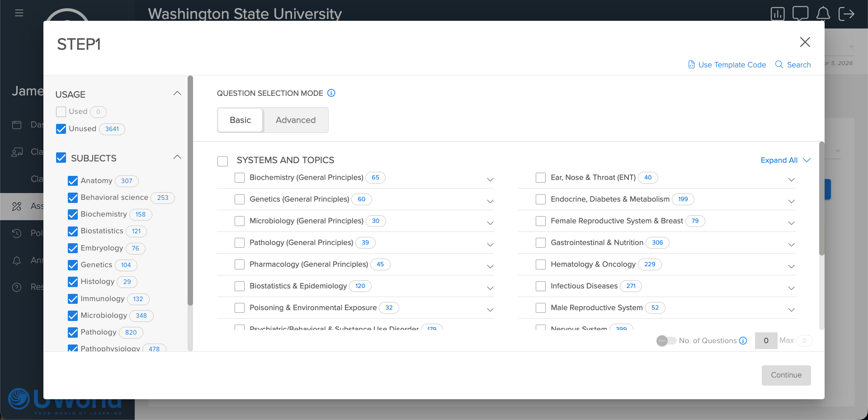Click the Question Selection Mode info icon
This screenshot has width=868, height=420.
[x=331, y=93]
